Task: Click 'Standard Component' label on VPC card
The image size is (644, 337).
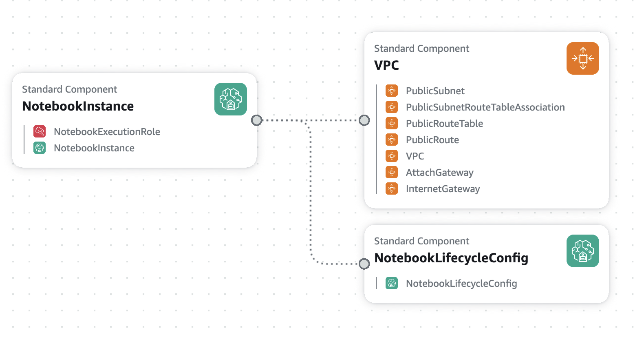Action: 421,49
